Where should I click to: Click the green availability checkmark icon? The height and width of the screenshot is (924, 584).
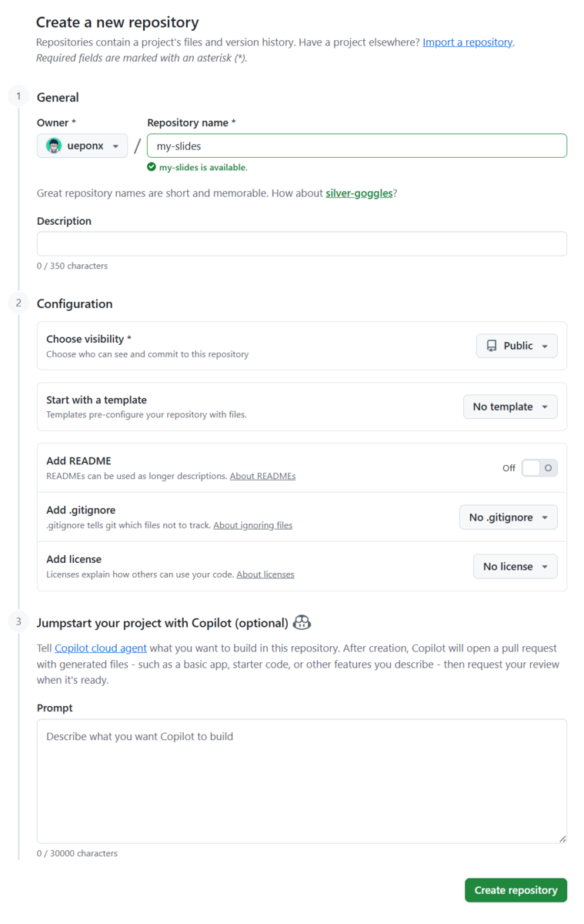[152, 167]
